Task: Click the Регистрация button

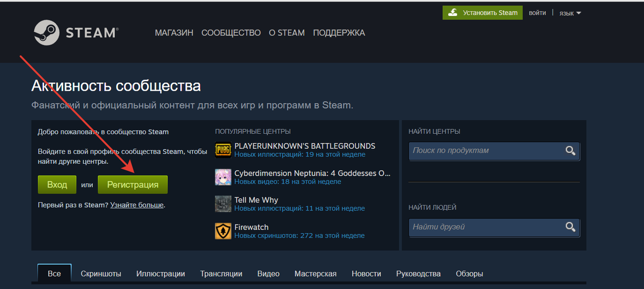Action: [133, 185]
